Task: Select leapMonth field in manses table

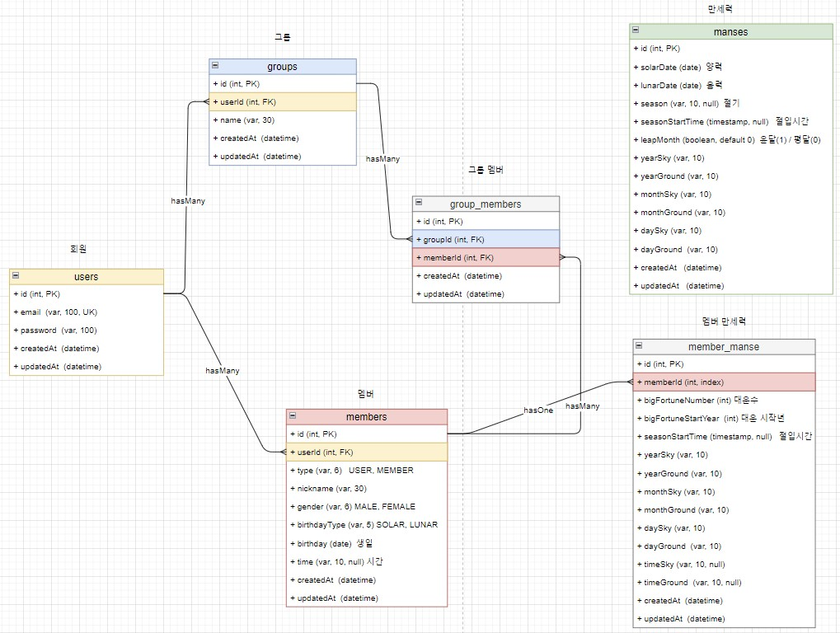Action: 730,140
